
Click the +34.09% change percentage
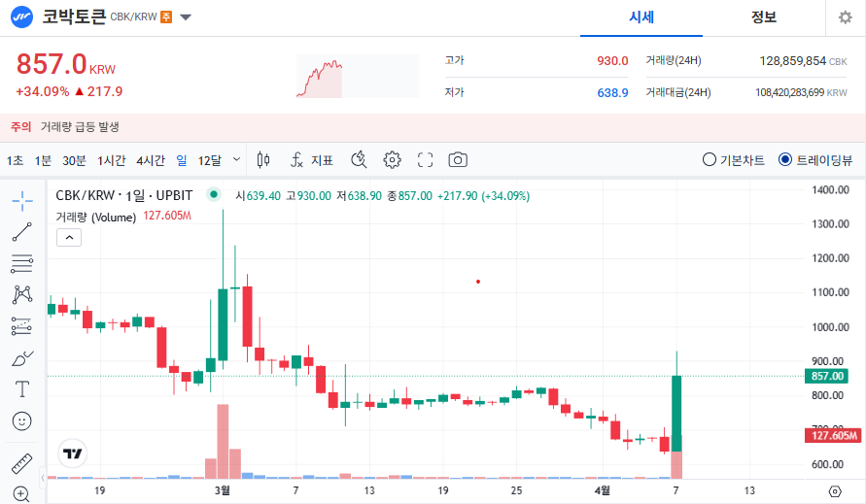pos(43,91)
